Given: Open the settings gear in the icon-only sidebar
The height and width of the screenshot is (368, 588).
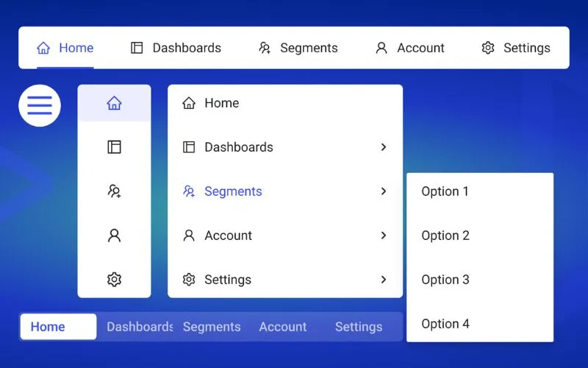Looking at the screenshot, I should tap(115, 280).
